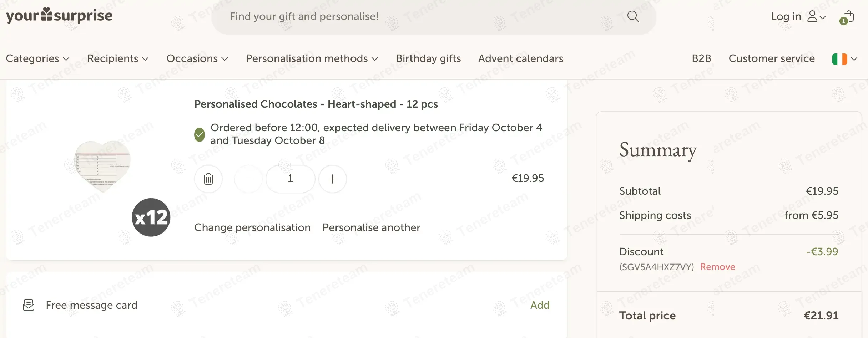This screenshot has height=338, width=868.
Task: Click the Change personalisation link
Action: [252, 227]
